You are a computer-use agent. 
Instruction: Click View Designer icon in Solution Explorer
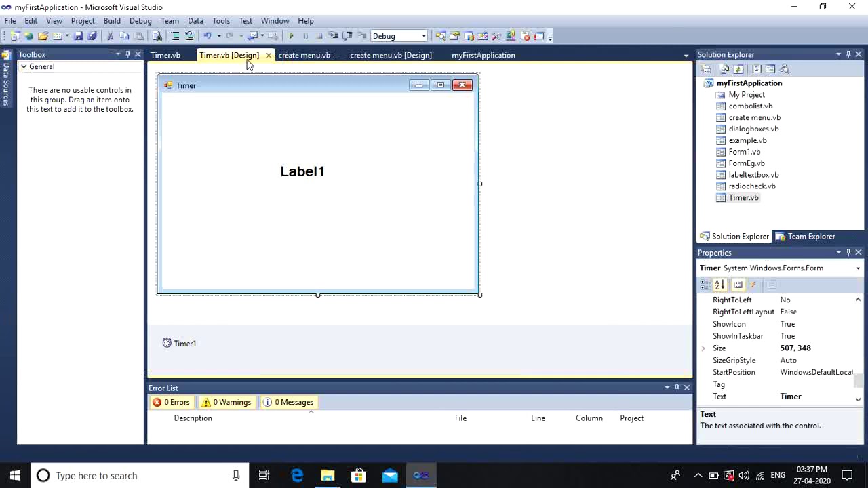click(x=770, y=68)
